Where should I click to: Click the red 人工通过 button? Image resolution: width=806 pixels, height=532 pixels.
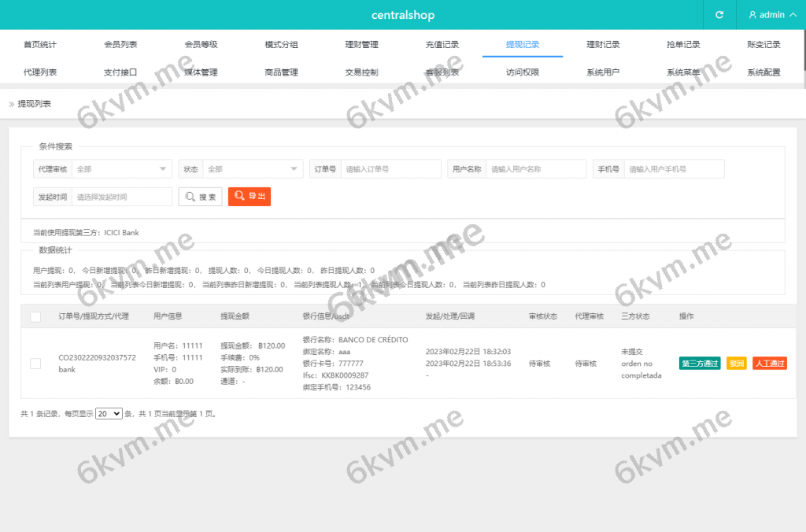pyautogui.click(x=769, y=364)
